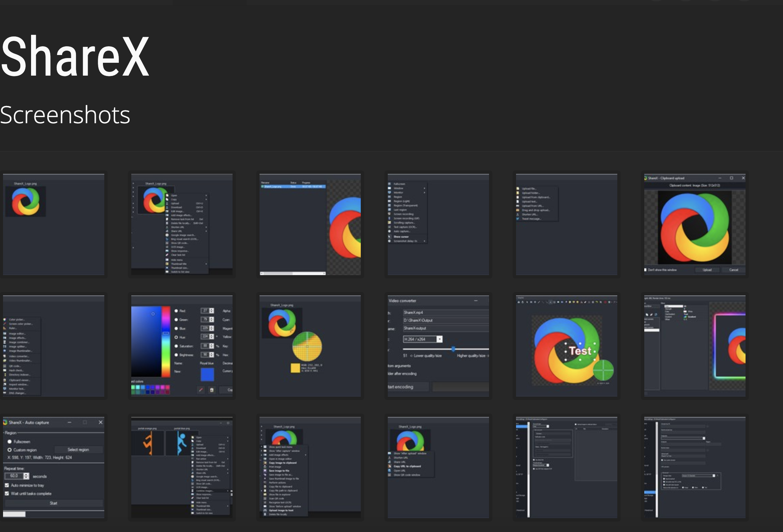Image resolution: width=783 pixels, height=532 pixels.
Task: Choose Upload from clipboard menu entry
Action: point(536,197)
